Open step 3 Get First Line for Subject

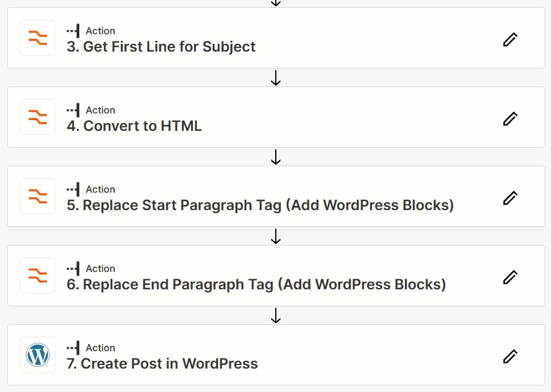point(161,47)
